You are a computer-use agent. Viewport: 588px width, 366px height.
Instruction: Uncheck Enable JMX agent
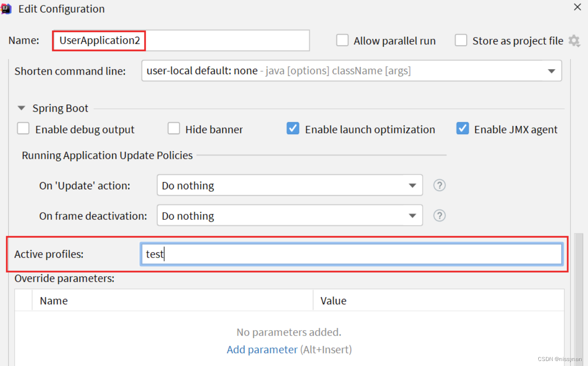coord(462,128)
